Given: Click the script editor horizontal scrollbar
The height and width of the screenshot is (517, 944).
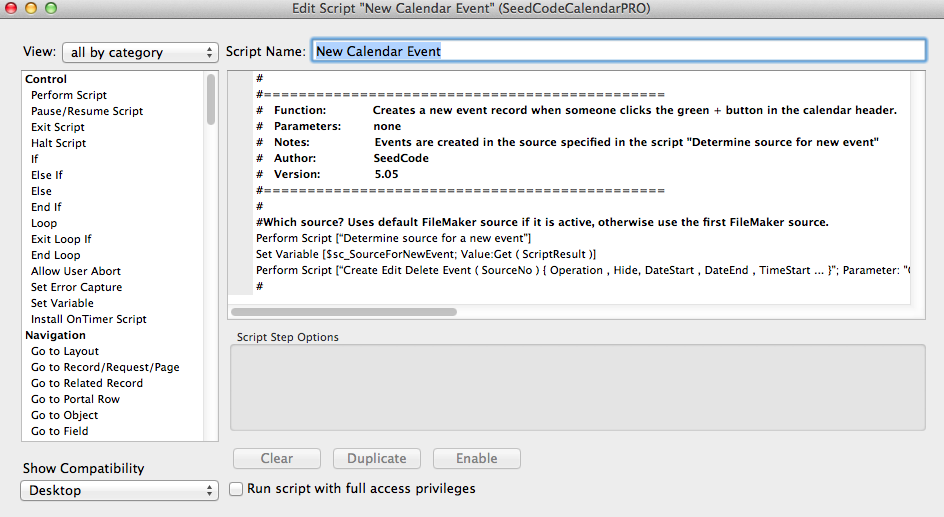Looking at the screenshot, I should click(344, 311).
